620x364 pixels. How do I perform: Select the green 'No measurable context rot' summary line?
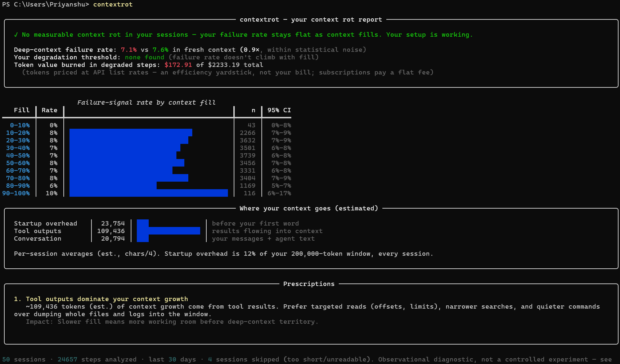pos(243,35)
